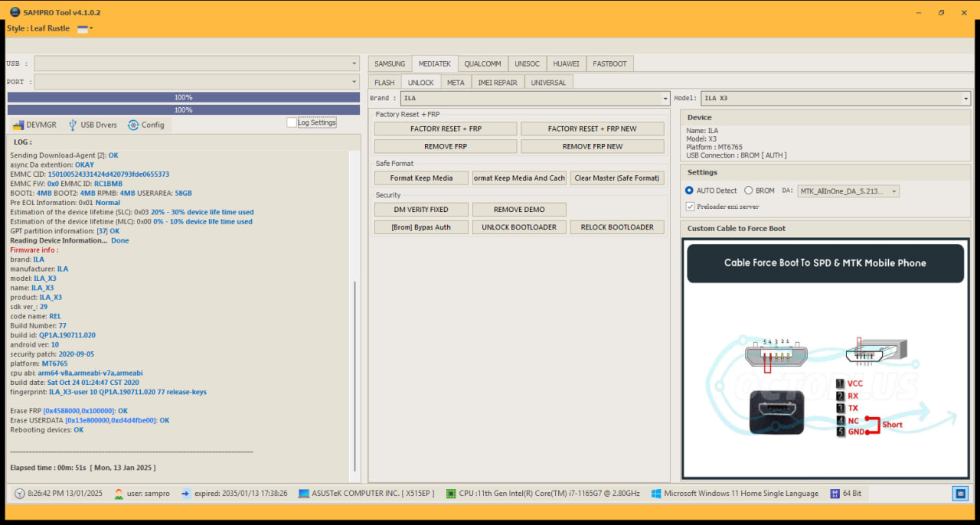The width and height of the screenshot is (980, 525).
Task: Click the laptop icon beside ASUSTeK COMPUTER INC.
Action: [x=304, y=494]
